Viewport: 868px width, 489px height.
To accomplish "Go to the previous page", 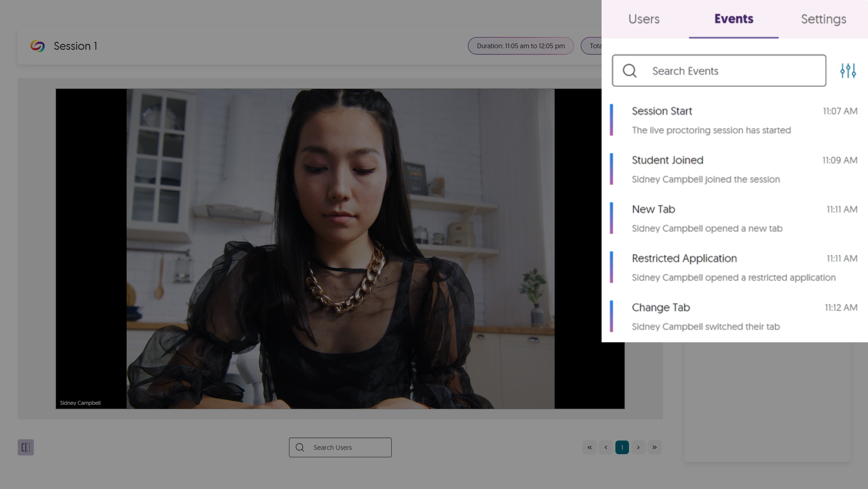I will pos(606,447).
